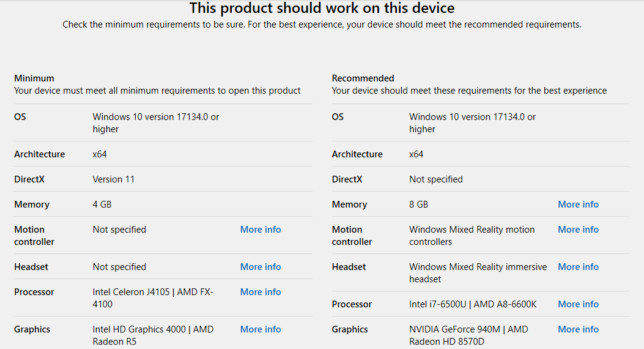Open More info for minimum Processor
This screenshot has width=644, height=349.
coord(261,292)
